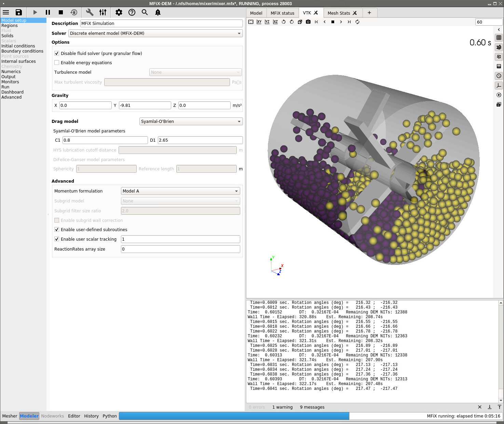Viewport: 504px width, 424px height.
Task: Set view to XY plane
Action: coord(259,22)
